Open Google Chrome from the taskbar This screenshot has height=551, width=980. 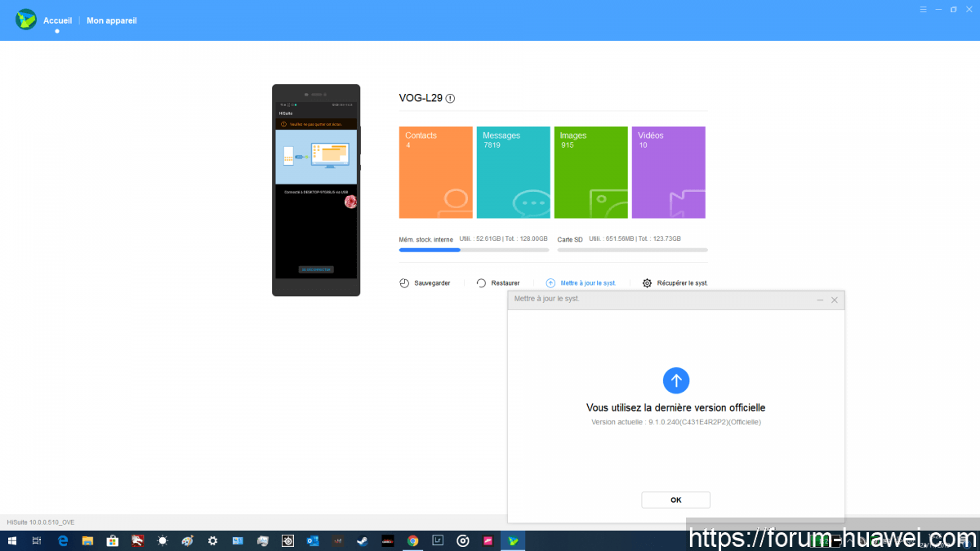[413, 540]
